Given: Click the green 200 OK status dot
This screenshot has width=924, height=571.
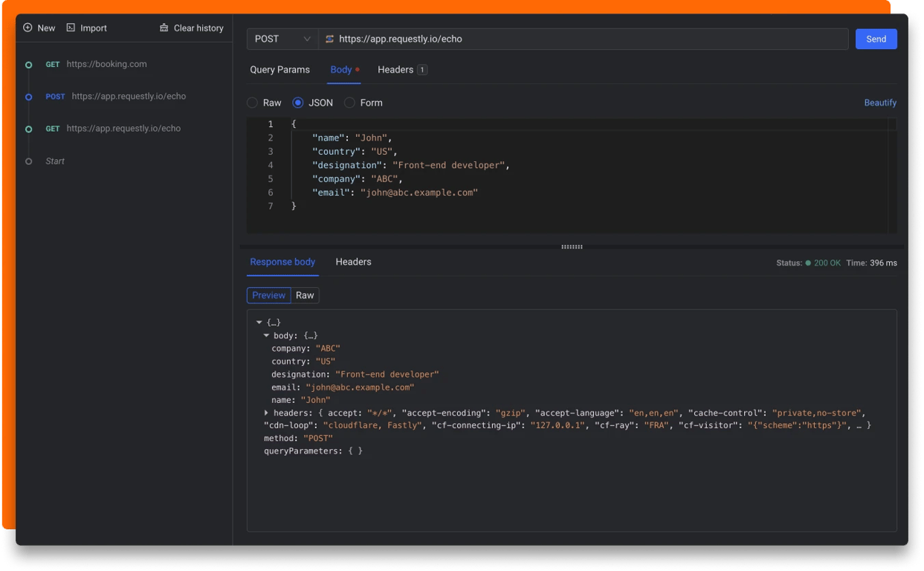Looking at the screenshot, I should [x=808, y=263].
